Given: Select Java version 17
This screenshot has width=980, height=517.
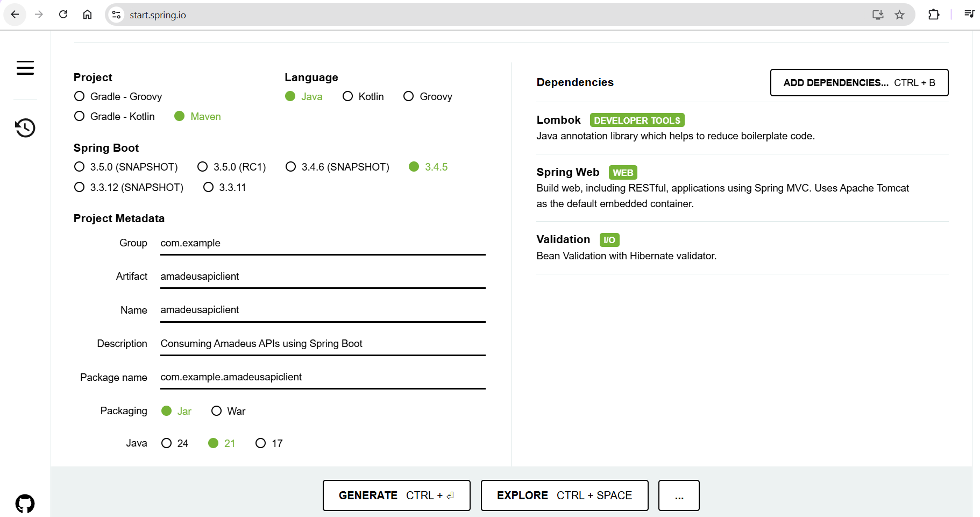Looking at the screenshot, I should tap(261, 443).
